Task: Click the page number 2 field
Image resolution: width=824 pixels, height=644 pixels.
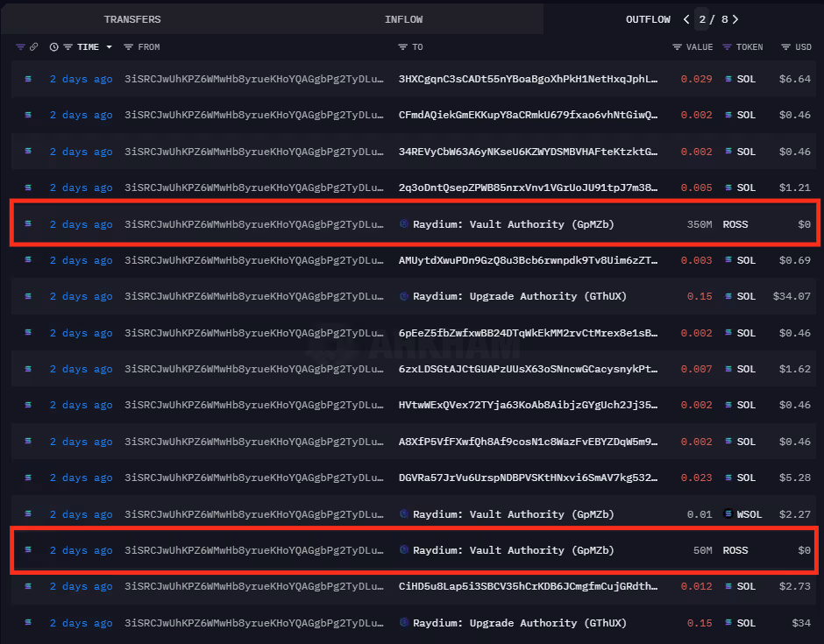Action: point(702,19)
